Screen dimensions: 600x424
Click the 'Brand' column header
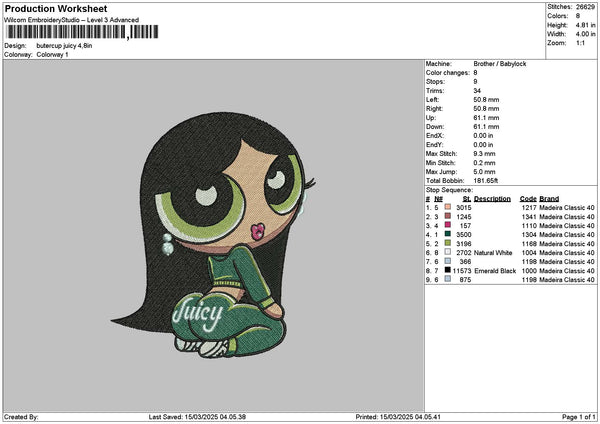(x=549, y=199)
